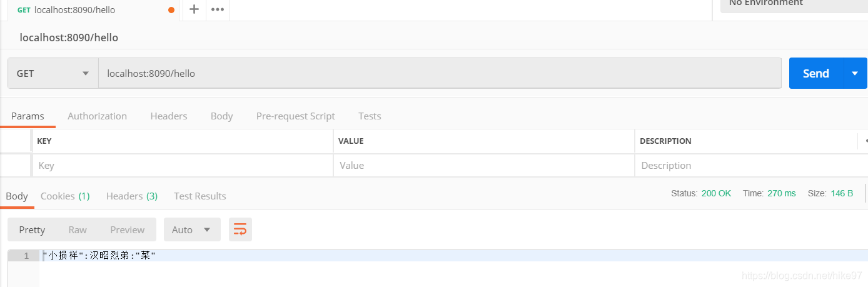Open the Auto format dropdown
The image size is (868, 287).
tap(192, 229)
